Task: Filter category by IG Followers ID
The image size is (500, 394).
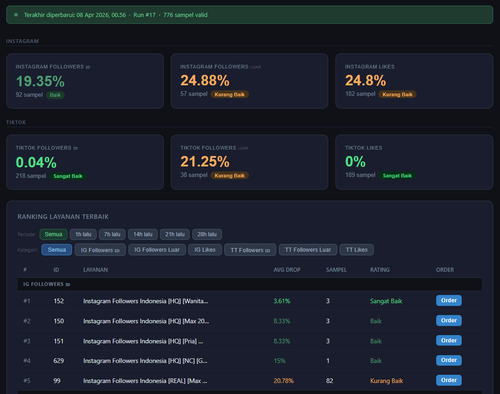Action: point(100,250)
